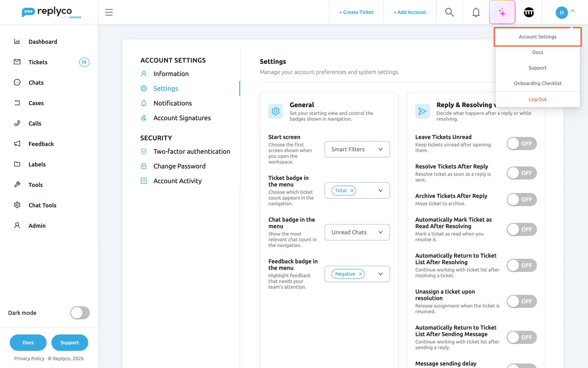The image size is (588, 368).
Task: Open the Start screen Smart Filters dropdown
Action: coord(357,149)
